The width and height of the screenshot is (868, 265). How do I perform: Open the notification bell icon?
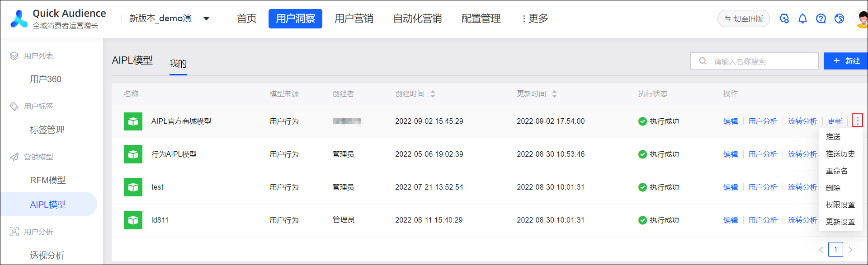pos(802,19)
